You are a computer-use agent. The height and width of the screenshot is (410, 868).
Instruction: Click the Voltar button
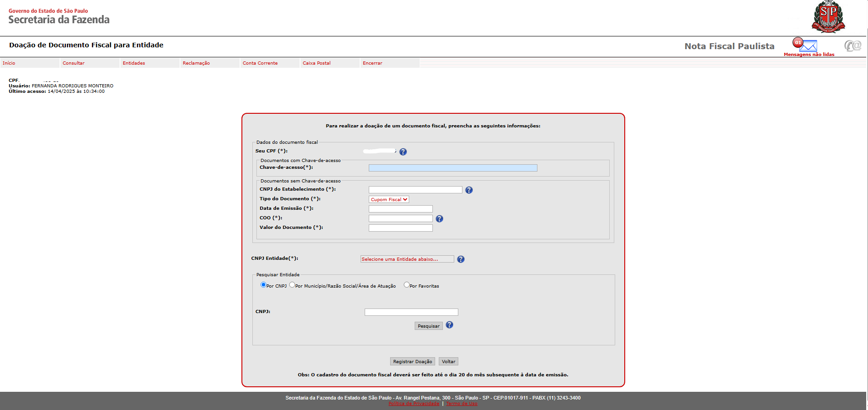click(448, 361)
